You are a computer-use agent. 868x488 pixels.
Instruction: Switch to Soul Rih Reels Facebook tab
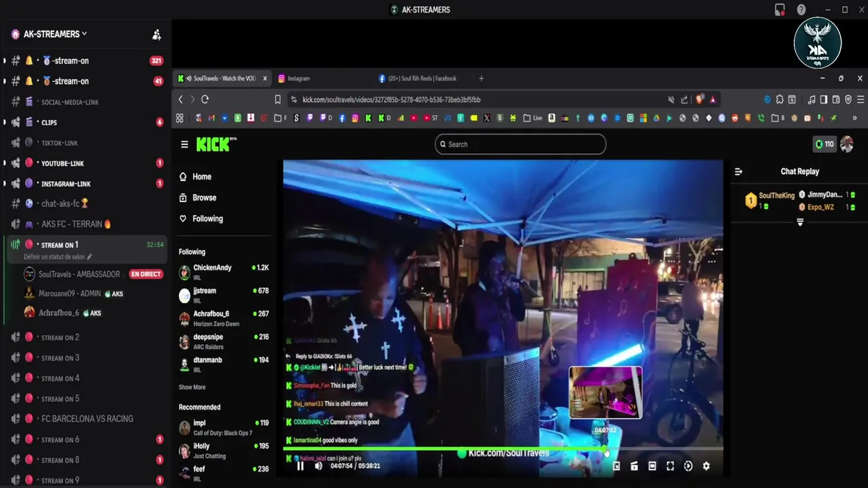point(420,79)
